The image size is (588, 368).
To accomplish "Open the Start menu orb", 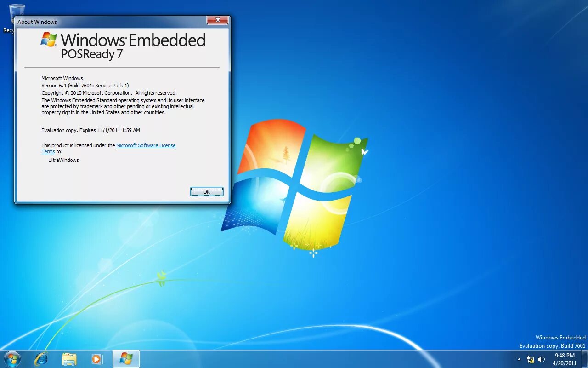I will pos(12,359).
